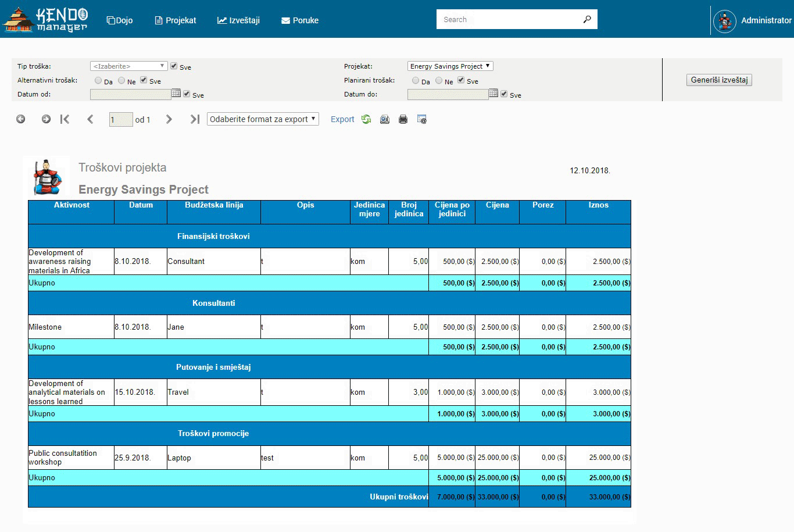Click the Jedinica mjere column header
The height and width of the screenshot is (532, 794).
tap(369, 212)
